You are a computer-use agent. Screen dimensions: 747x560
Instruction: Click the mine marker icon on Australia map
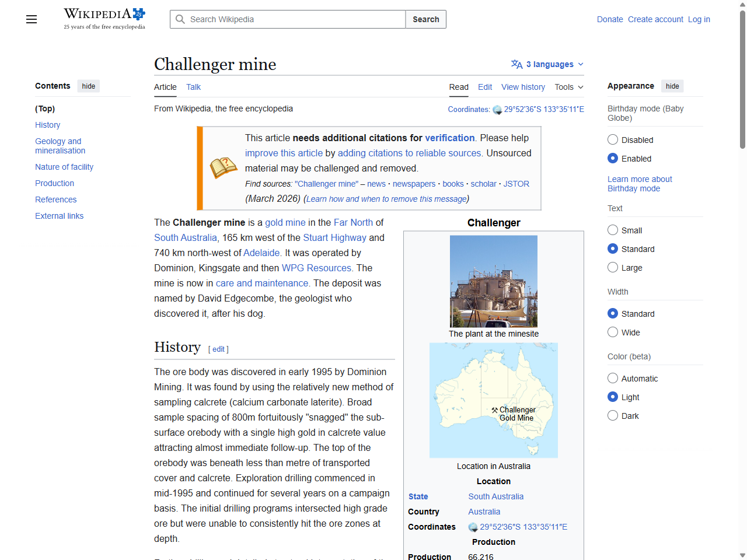[x=494, y=410]
